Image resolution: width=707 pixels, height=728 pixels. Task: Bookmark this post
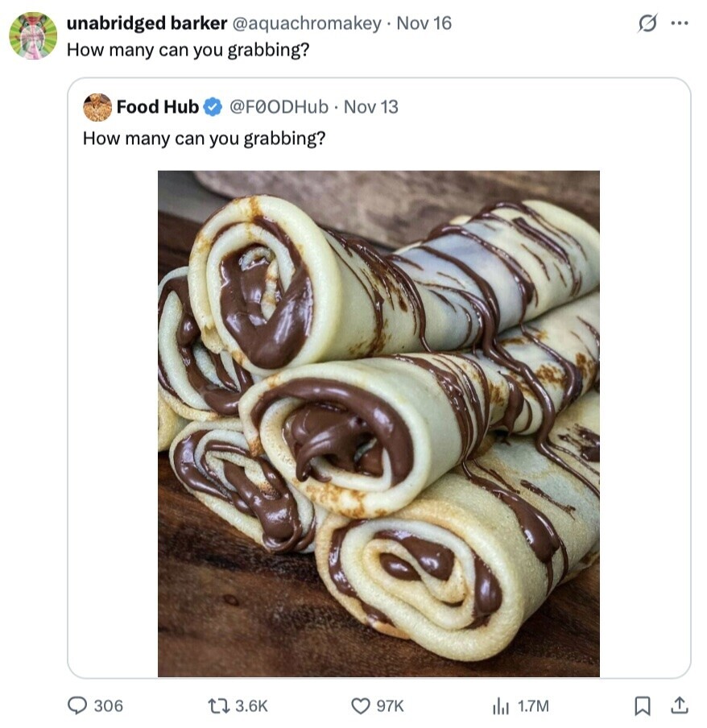(x=642, y=705)
